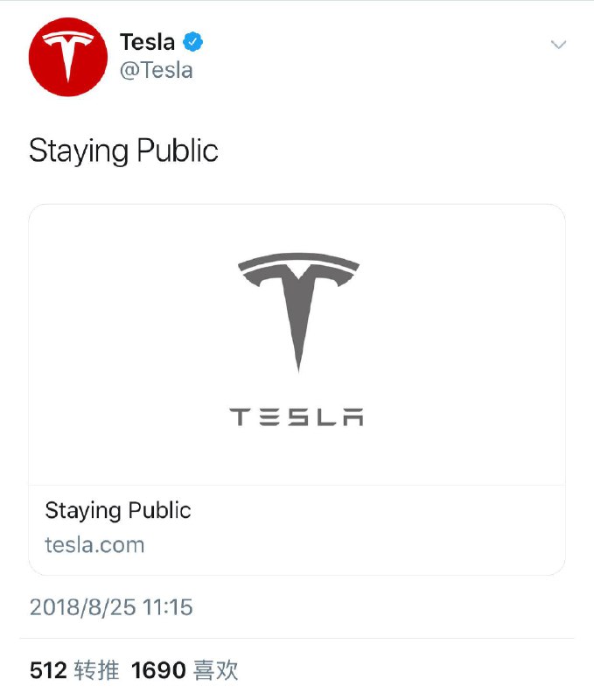Open the 转推 (retweets) label
The height and width of the screenshot is (700, 594).
pyautogui.click(x=96, y=671)
